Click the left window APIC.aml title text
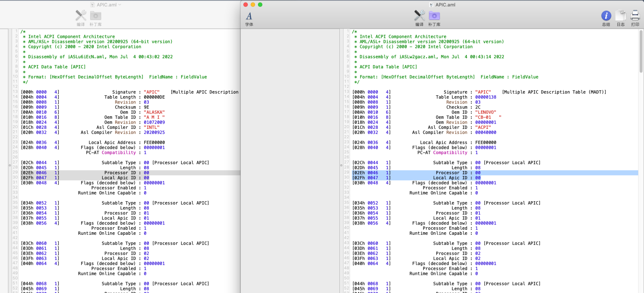 coord(107,5)
